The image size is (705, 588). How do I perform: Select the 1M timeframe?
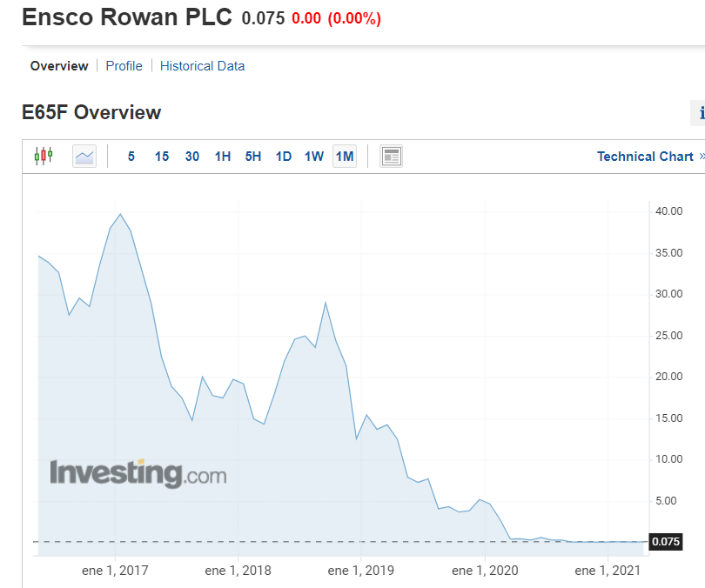[345, 157]
